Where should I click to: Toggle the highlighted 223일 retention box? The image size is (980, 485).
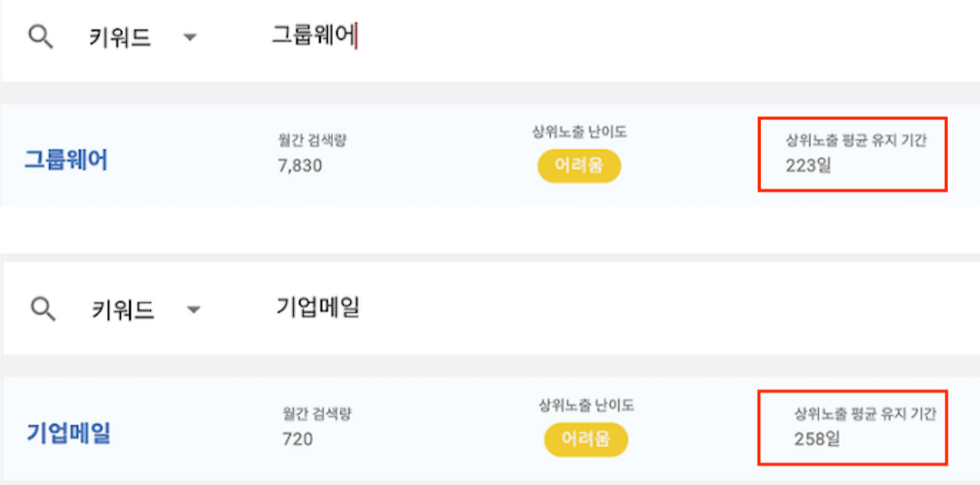[x=852, y=154]
